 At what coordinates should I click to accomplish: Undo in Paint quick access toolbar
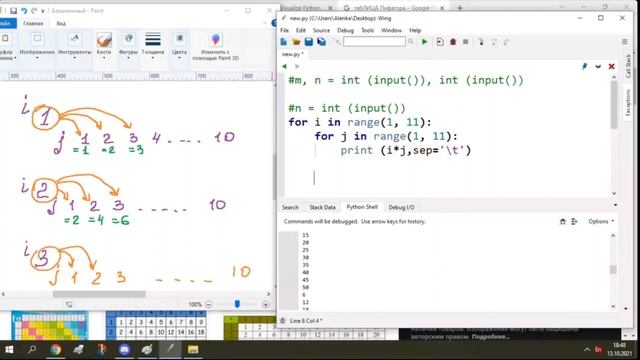click(x=24, y=11)
